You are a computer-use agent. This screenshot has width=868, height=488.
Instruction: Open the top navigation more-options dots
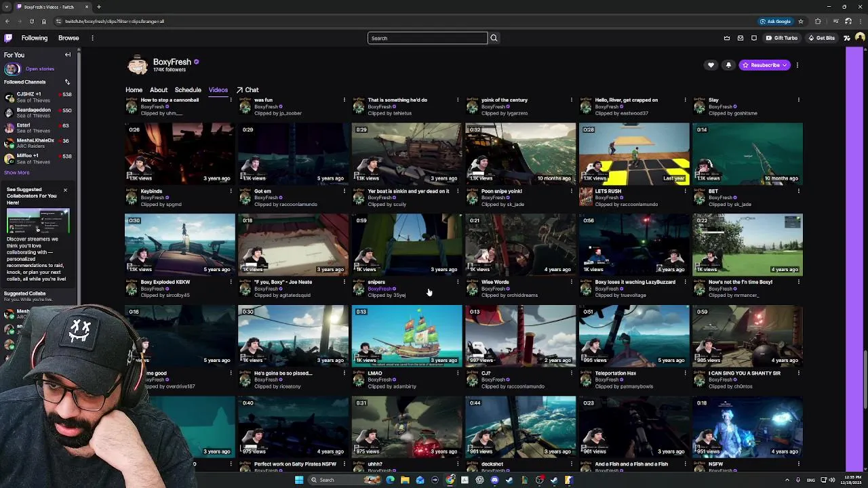(92, 38)
